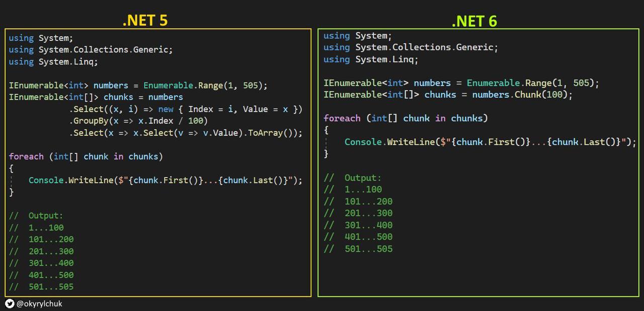The width and height of the screenshot is (644, 311).
Task: Click "101...200" output in the .NET 5 panel
Action: [51, 240]
